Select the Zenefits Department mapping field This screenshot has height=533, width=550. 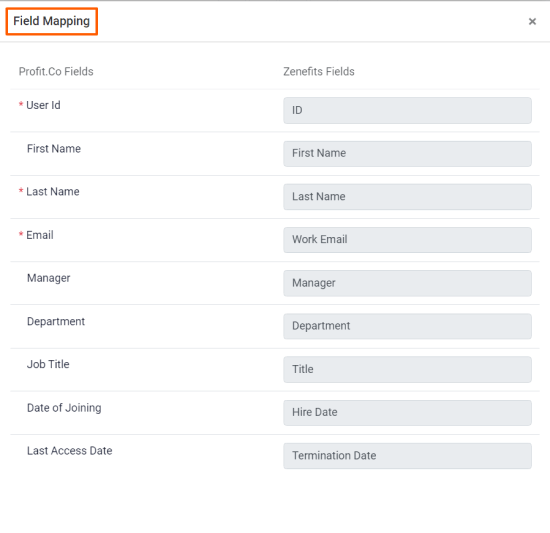coord(407,326)
